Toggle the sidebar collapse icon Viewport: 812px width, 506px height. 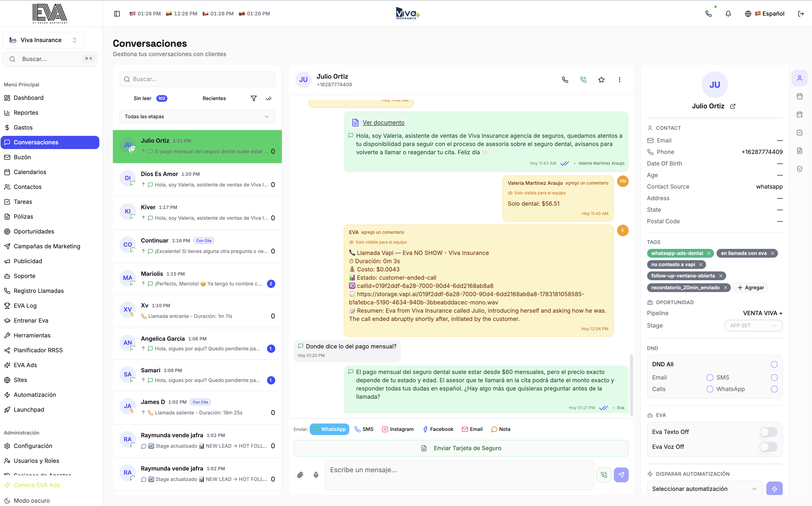117,14
